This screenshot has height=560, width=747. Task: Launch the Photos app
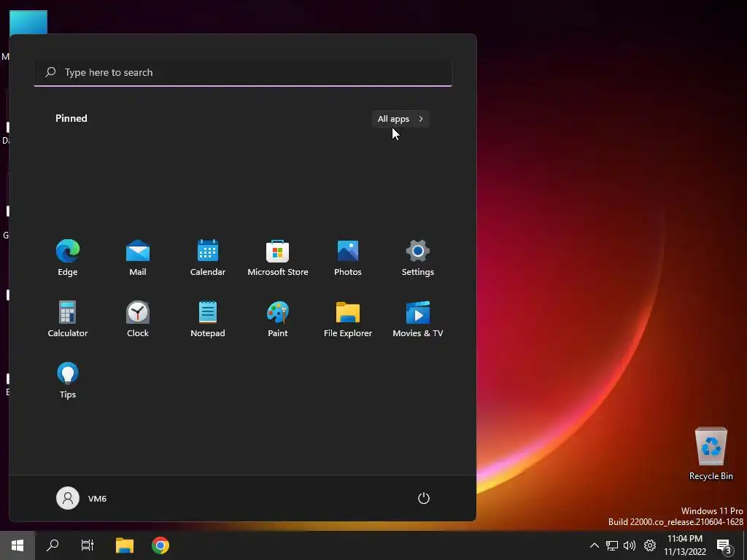pos(348,257)
